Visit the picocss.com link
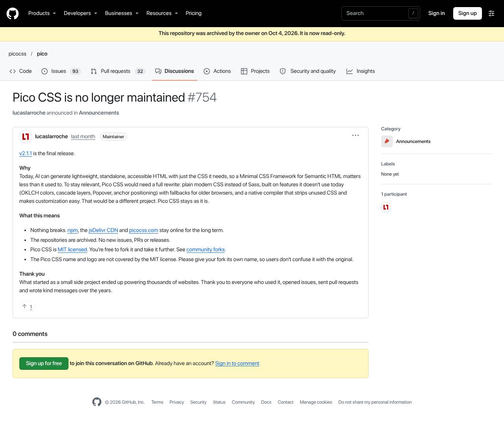Screen dimensions: 504x423 point(144,230)
